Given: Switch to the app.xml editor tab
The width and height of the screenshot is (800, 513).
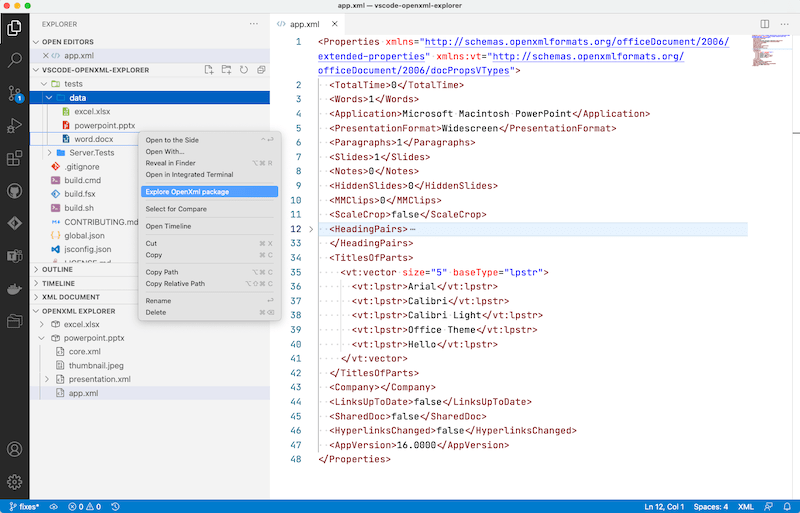Looking at the screenshot, I should pyautogui.click(x=304, y=23).
